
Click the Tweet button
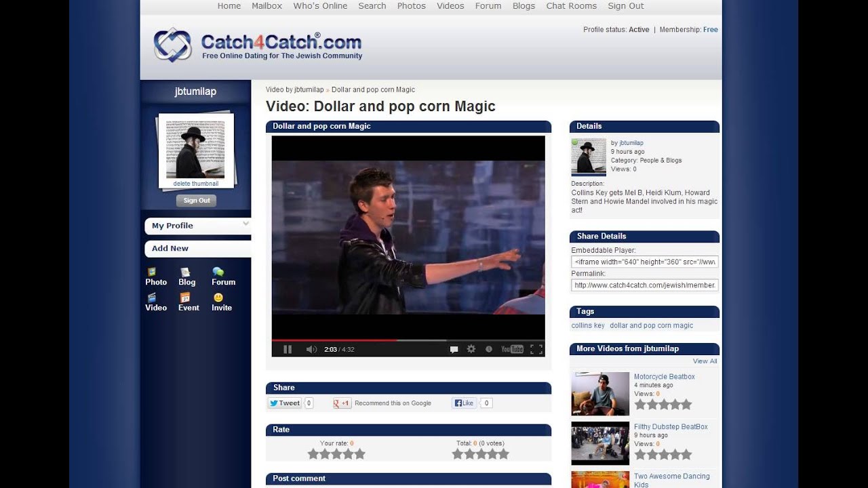(x=285, y=403)
